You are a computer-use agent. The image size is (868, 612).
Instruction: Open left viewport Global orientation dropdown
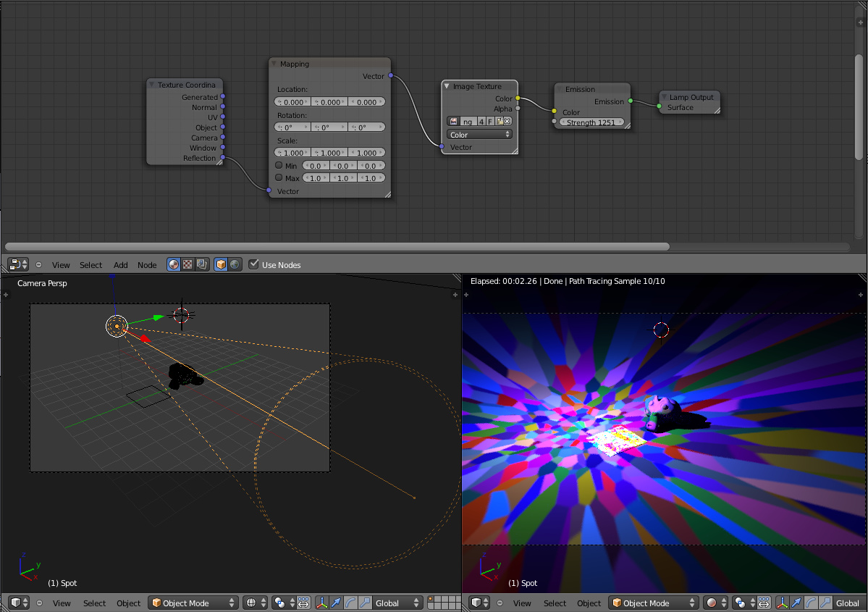397,603
